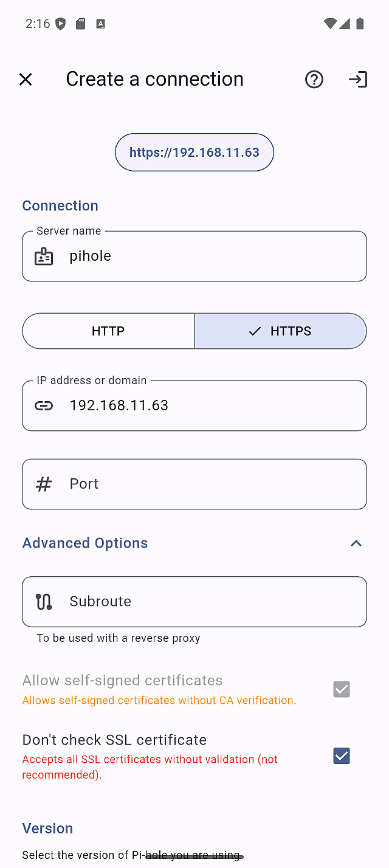Focus the IP address or domain field
389x868 pixels.
point(207,405)
